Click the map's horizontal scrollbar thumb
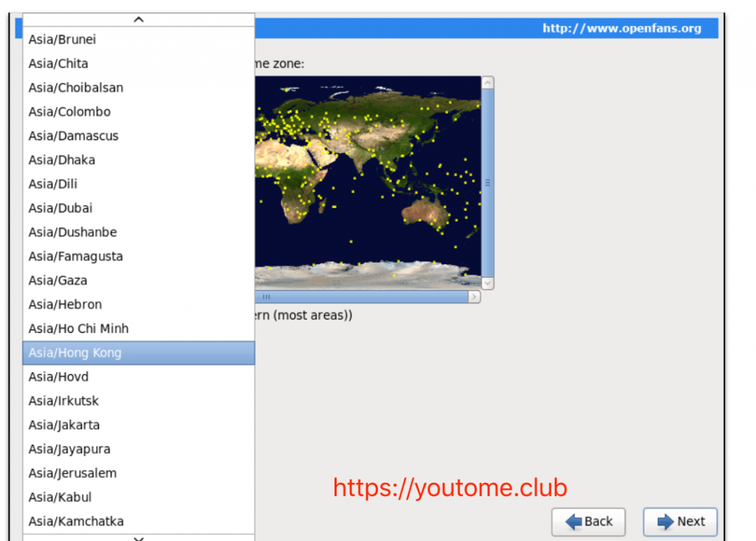The height and width of the screenshot is (541, 756). tap(362, 297)
